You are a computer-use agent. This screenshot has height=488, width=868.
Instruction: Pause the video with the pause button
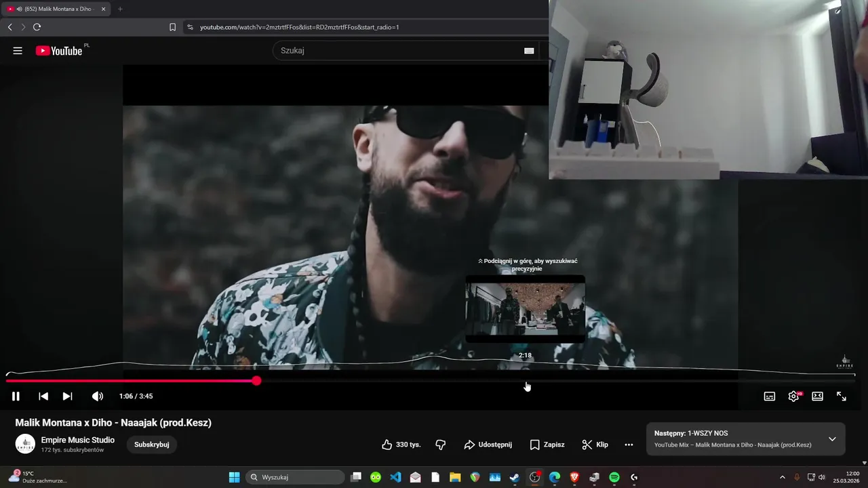16,396
